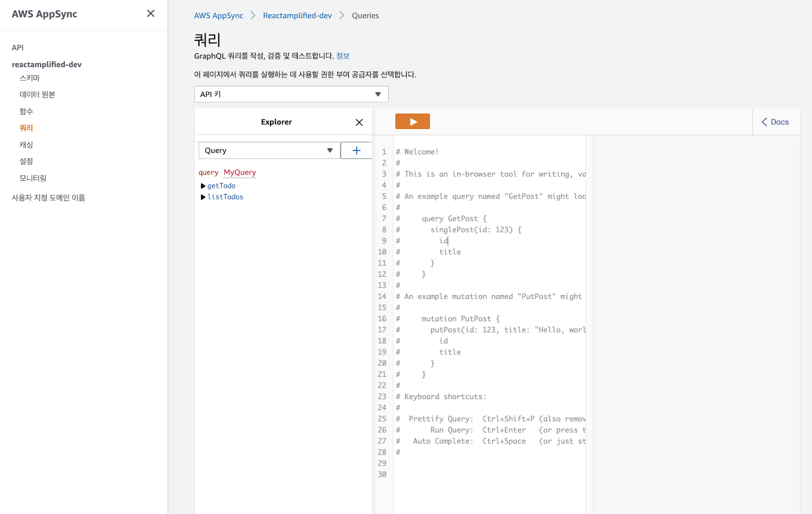Open the 모니터링 (Monitoring) page
This screenshot has width=812, height=514.
pyautogui.click(x=33, y=178)
